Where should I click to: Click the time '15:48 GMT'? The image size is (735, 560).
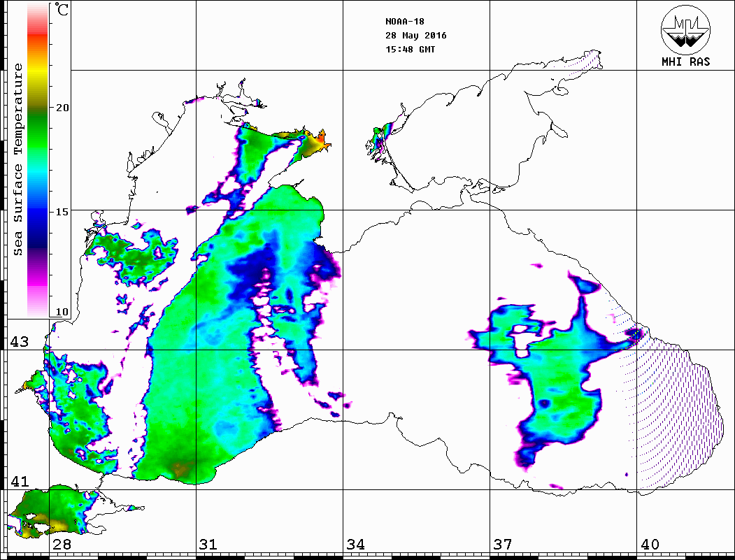coord(410,49)
